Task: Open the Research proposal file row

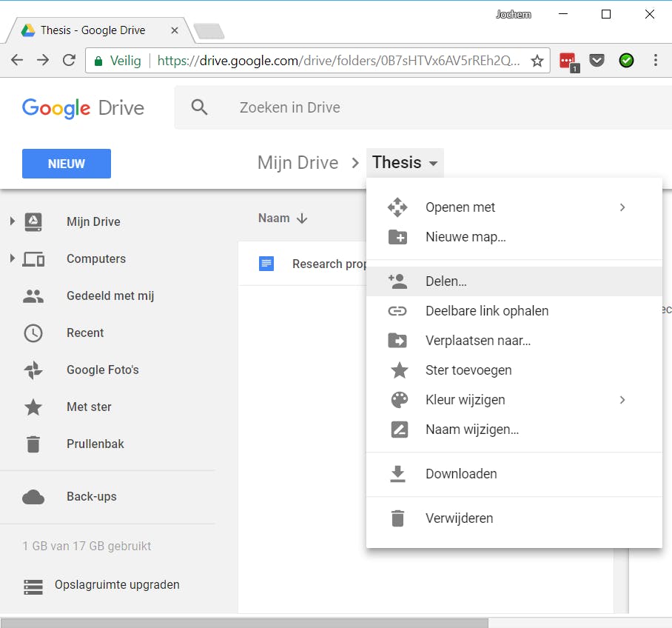Action: point(302,264)
